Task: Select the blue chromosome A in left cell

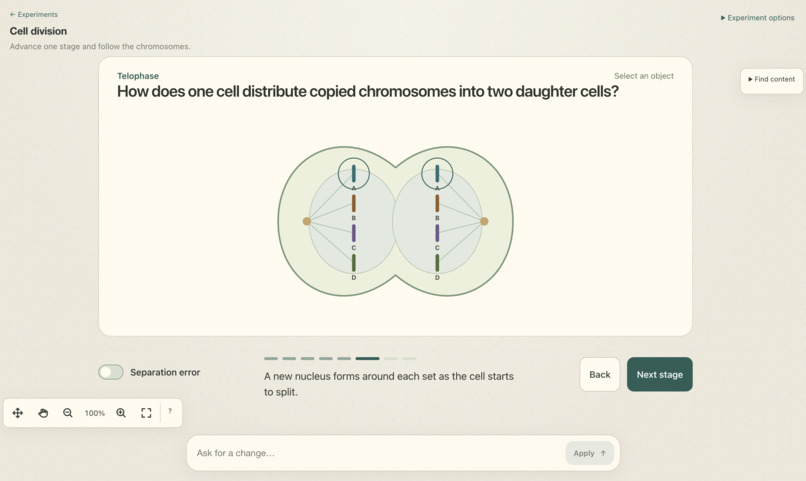Action: [354, 174]
